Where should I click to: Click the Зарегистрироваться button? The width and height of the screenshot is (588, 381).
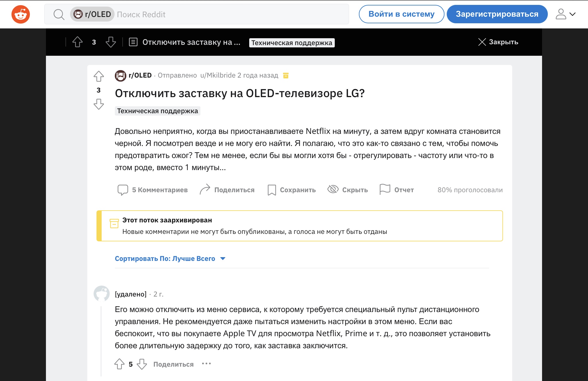click(x=497, y=14)
